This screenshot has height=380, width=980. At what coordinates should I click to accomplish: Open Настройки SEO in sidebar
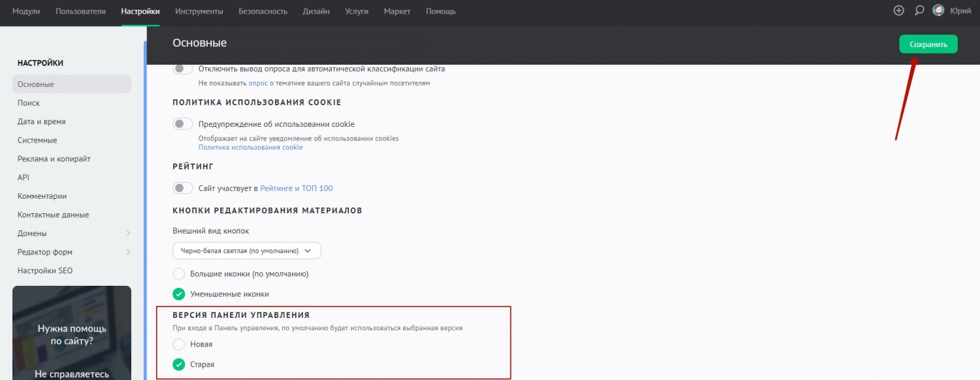pos(45,271)
